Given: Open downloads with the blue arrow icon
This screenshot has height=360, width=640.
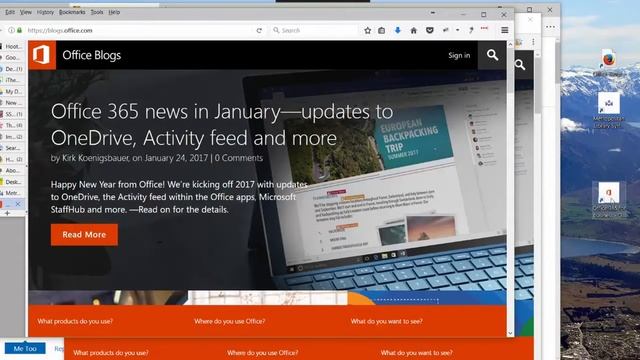Looking at the screenshot, I should pos(398,31).
